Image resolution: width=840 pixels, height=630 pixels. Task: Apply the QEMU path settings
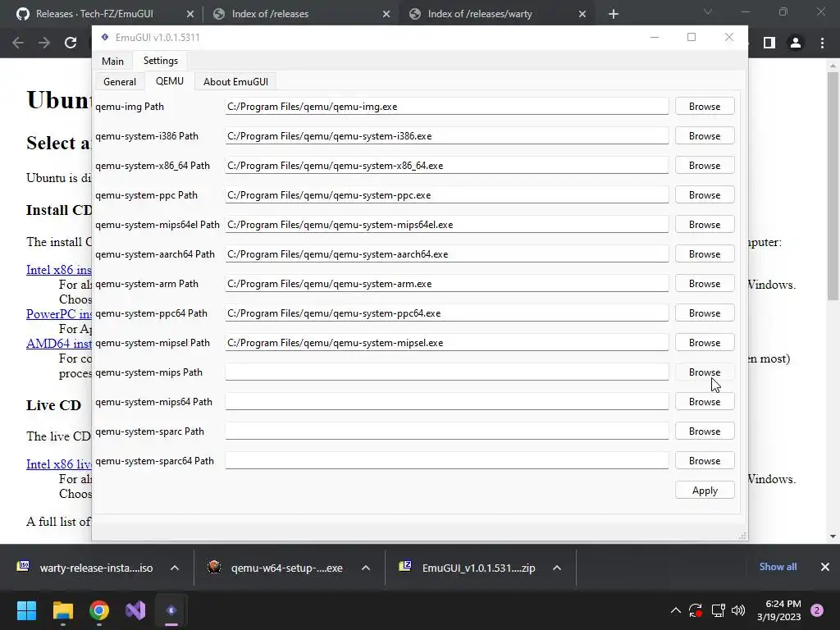(x=705, y=491)
